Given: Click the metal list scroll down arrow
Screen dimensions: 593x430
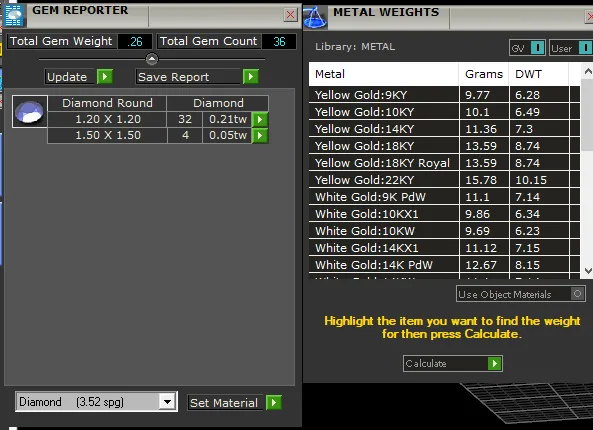Looking at the screenshot, I should click(588, 271).
